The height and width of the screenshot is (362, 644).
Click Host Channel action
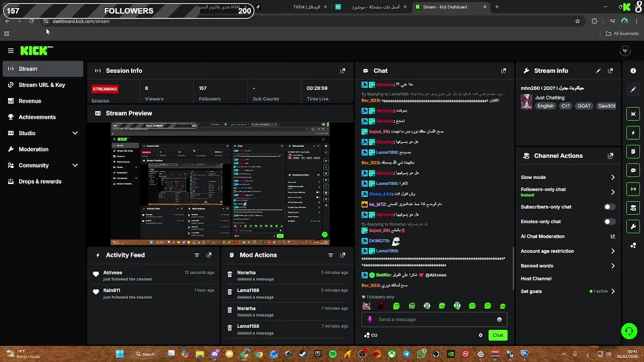point(536,279)
